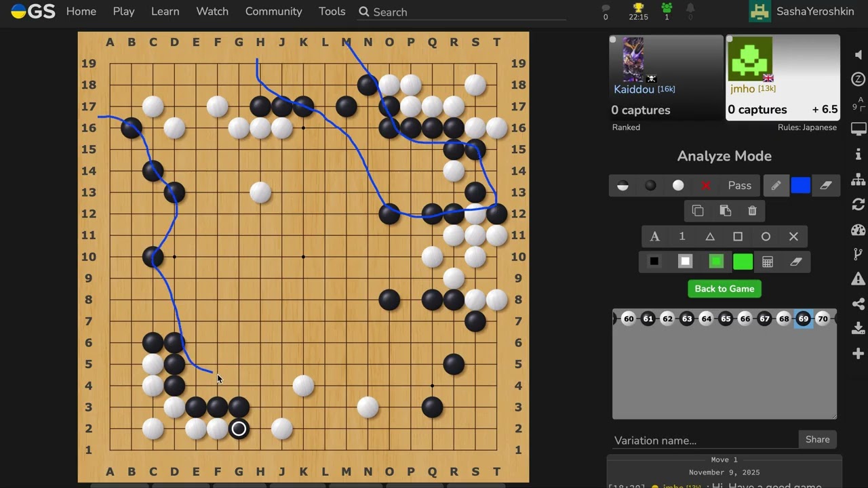The image size is (868, 488).
Task: Click the trash delete branch icon
Action: [752, 211]
